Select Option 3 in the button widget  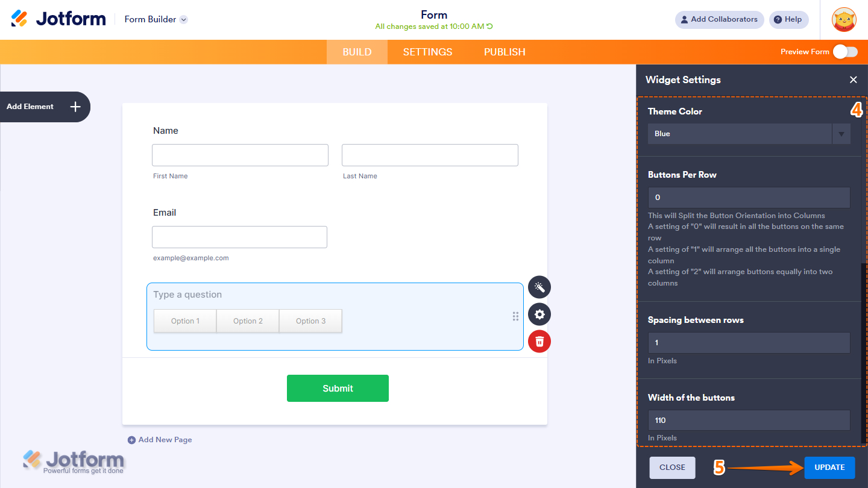click(310, 321)
